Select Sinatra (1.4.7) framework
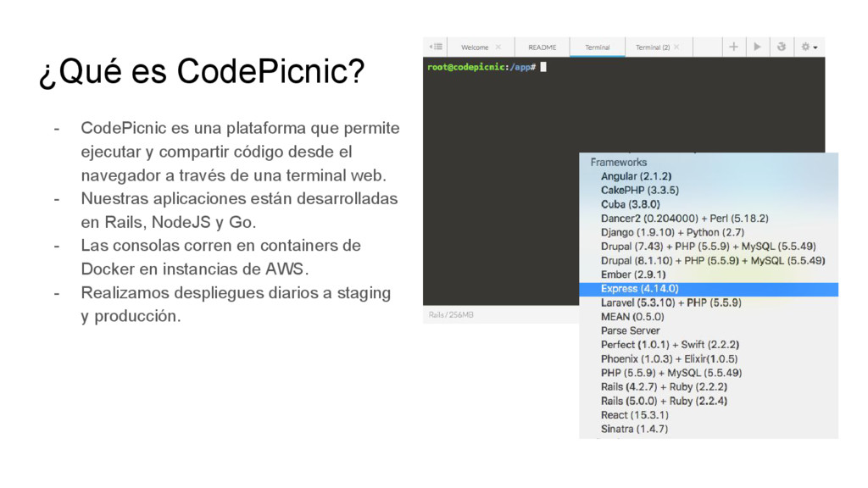 [634, 429]
